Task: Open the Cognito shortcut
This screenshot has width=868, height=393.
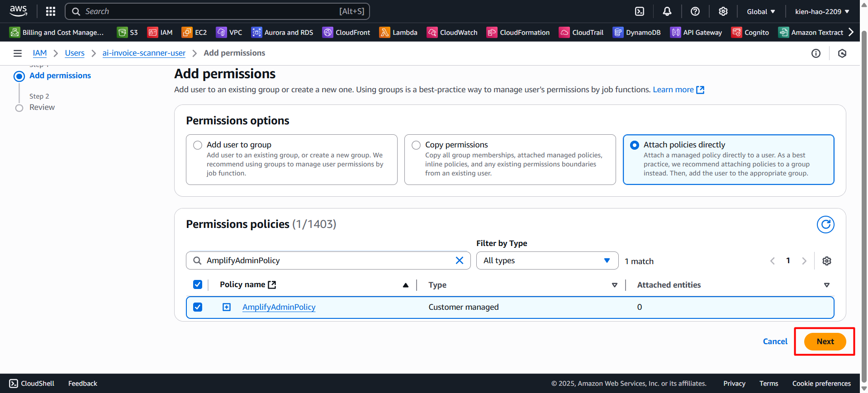Action: 750,32
